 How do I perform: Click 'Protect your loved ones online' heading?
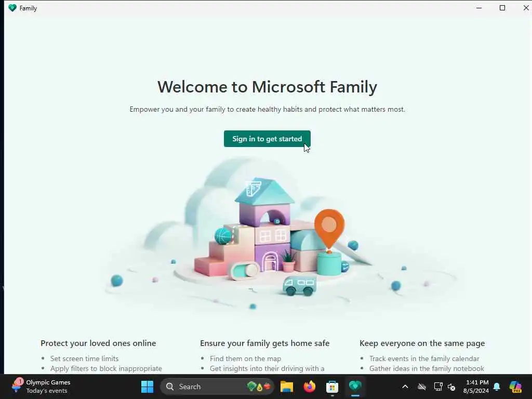click(98, 343)
